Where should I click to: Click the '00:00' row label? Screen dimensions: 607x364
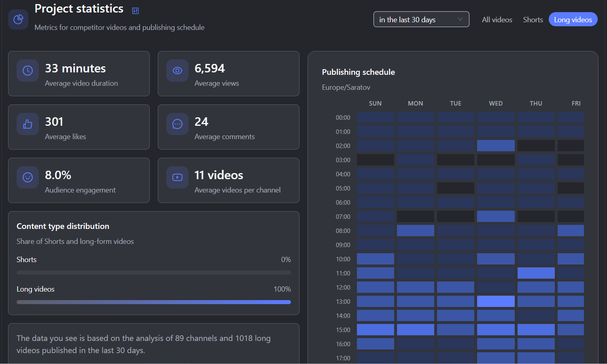343,118
